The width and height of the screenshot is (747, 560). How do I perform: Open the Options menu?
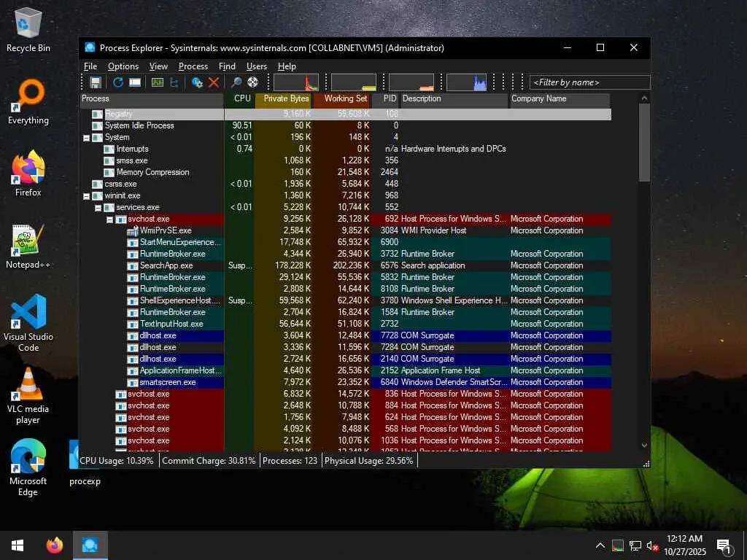(x=123, y=66)
